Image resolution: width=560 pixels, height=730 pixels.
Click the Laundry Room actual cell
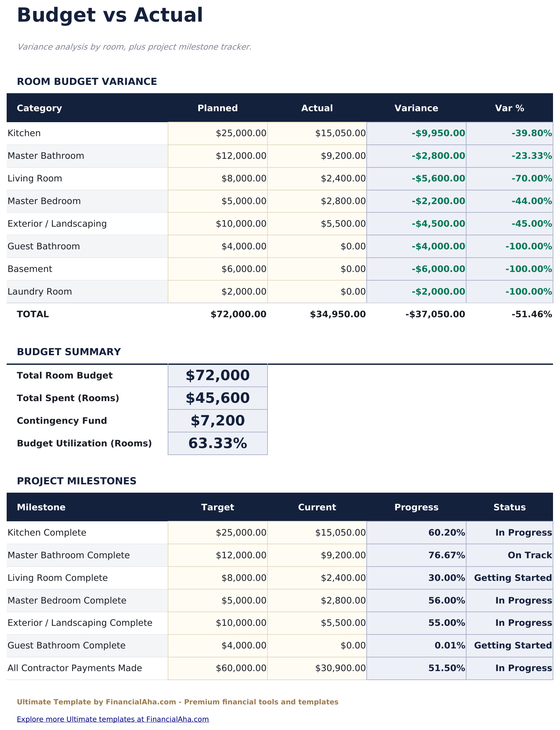pos(317,292)
